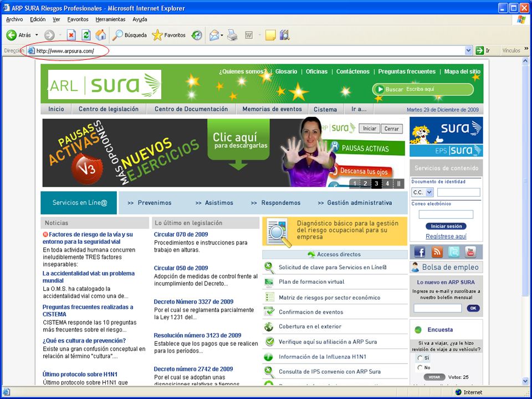Expand the Vínculos chevron

point(526,49)
